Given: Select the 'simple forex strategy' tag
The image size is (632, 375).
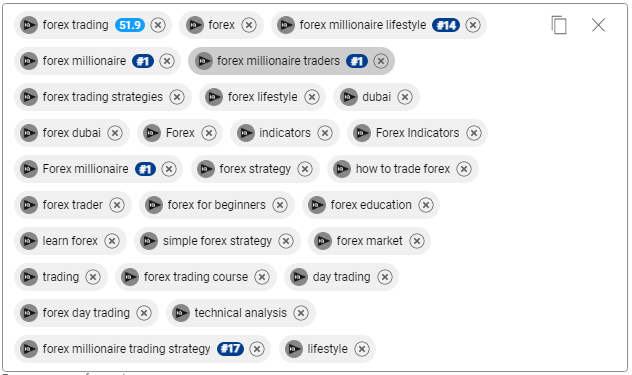Looking at the screenshot, I should pos(217,241).
